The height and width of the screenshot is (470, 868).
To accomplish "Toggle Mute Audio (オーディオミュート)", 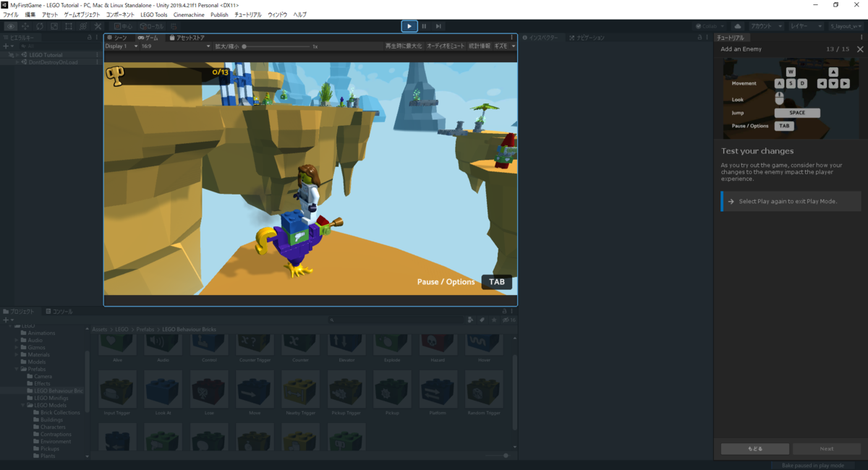I will 446,46.
